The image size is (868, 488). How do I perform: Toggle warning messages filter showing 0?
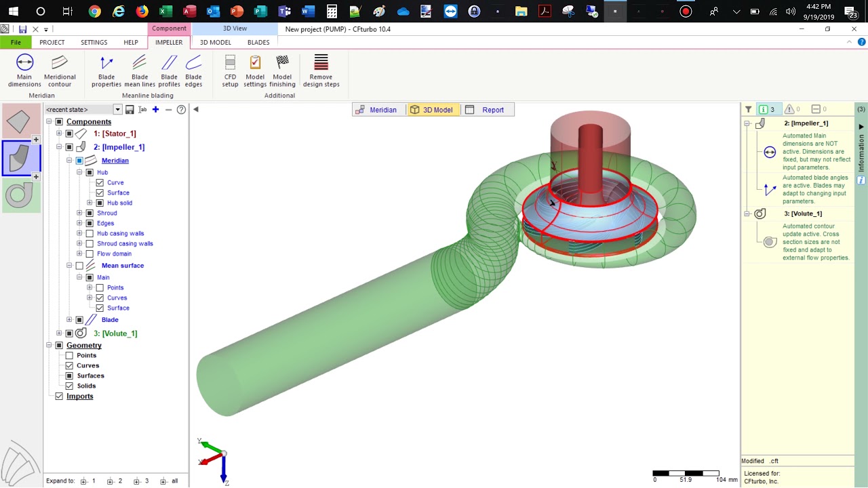tap(793, 109)
